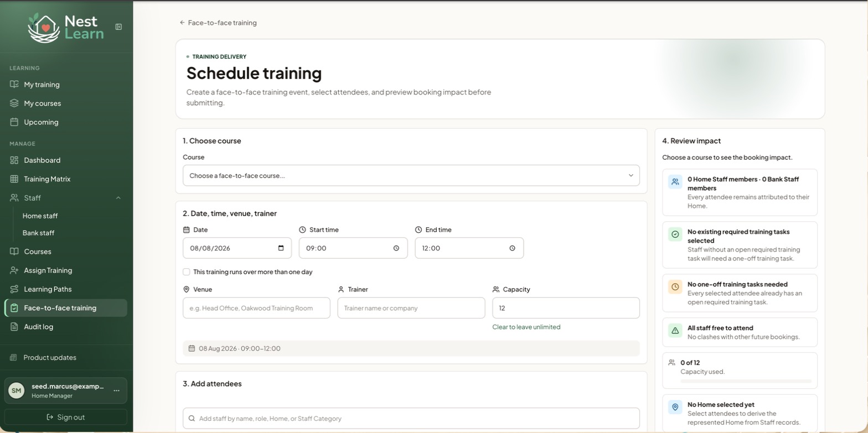
Task: Open the account options ellipsis menu
Action: [116, 390]
